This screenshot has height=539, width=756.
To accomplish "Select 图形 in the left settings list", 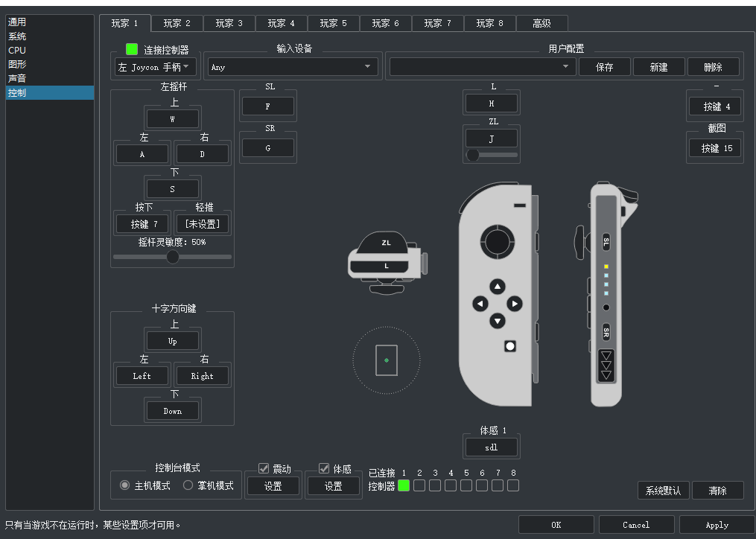I will [x=18, y=64].
